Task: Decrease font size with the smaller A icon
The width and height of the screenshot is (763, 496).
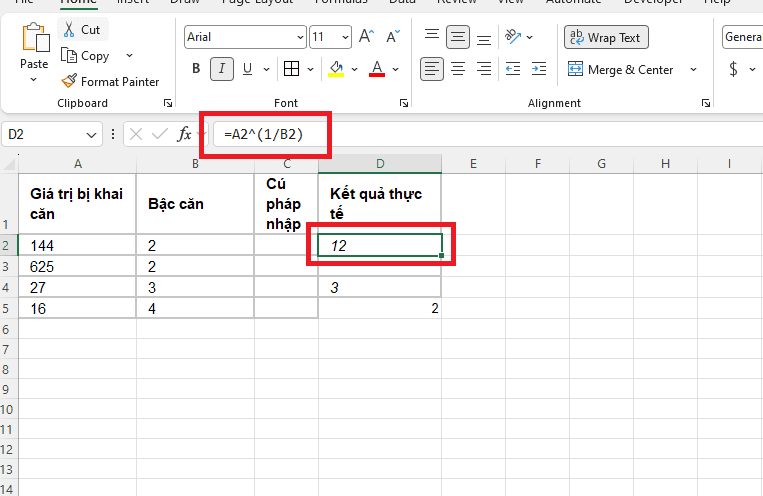Action: pos(392,37)
